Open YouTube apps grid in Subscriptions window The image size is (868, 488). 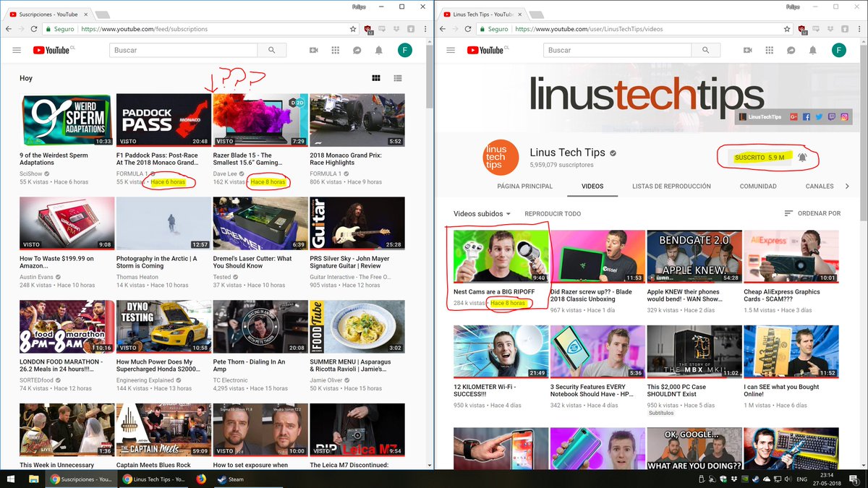(x=336, y=50)
